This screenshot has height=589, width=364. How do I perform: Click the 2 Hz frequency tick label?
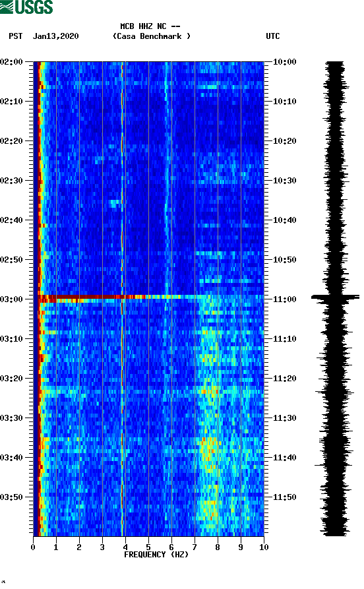(79, 547)
